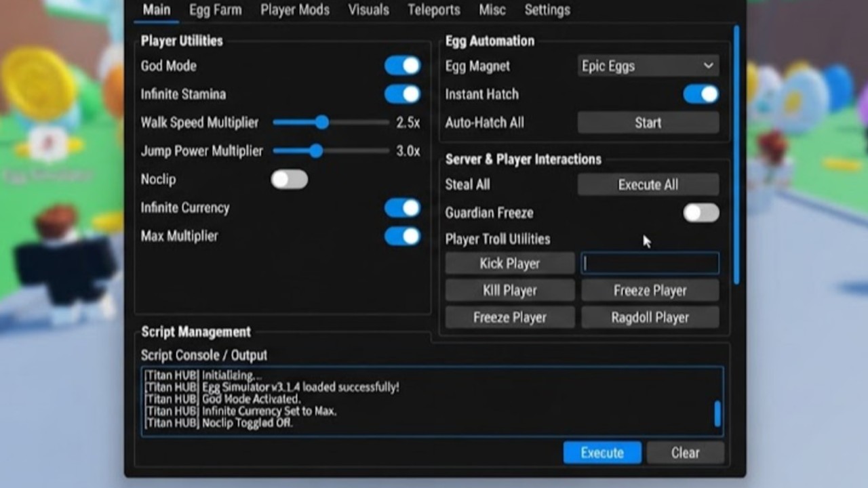Image resolution: width=868 pixels, height=488 pixels.
Task: Click the Walk Speed Multiplier slider handle
Action: tap(322, 123)
